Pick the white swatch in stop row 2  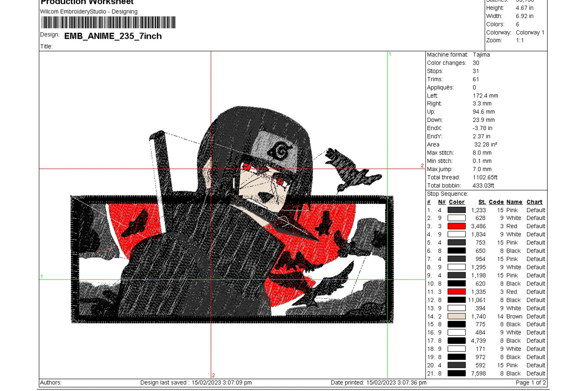(456, 218)
